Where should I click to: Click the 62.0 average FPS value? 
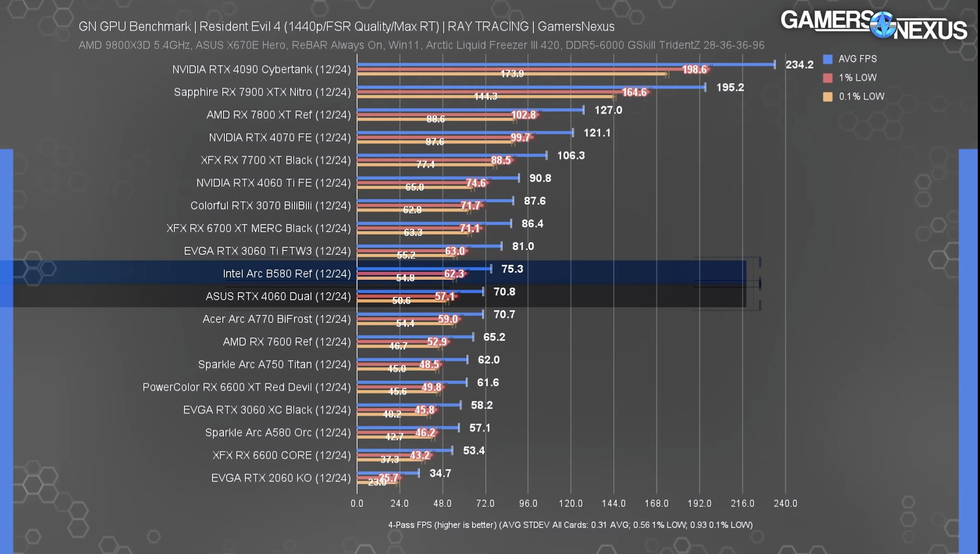pyautogui.click(x=489, y=360)
